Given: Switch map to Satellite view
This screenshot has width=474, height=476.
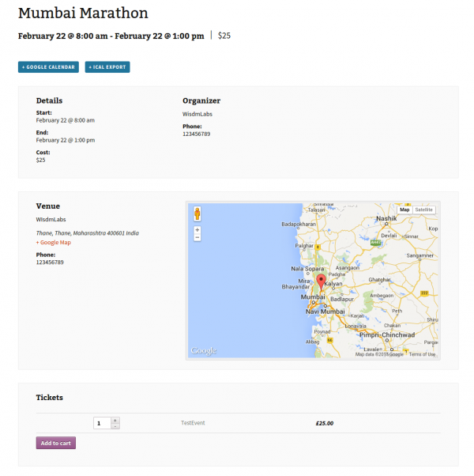Looking at the screenshot, I should (423, 210).
